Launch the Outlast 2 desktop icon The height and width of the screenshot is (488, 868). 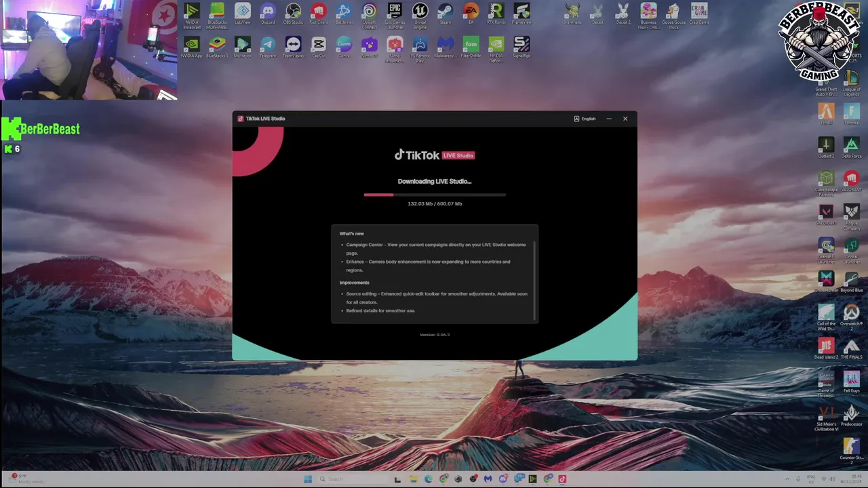826,148
